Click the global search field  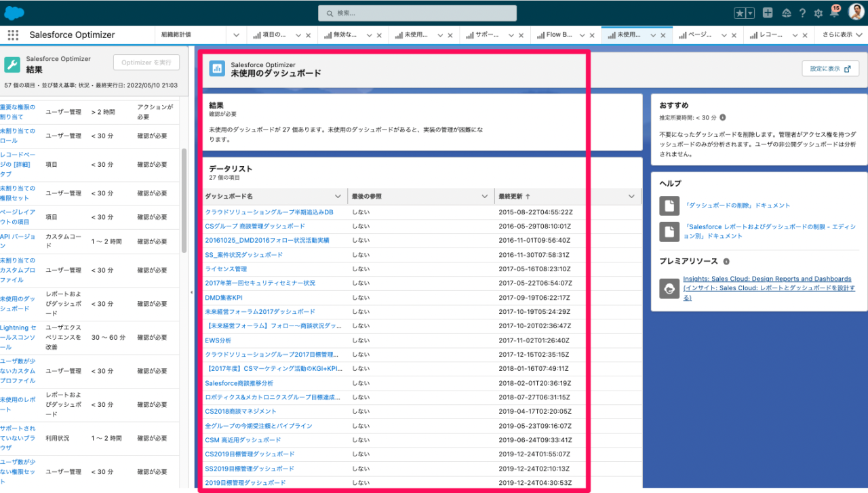417,13
